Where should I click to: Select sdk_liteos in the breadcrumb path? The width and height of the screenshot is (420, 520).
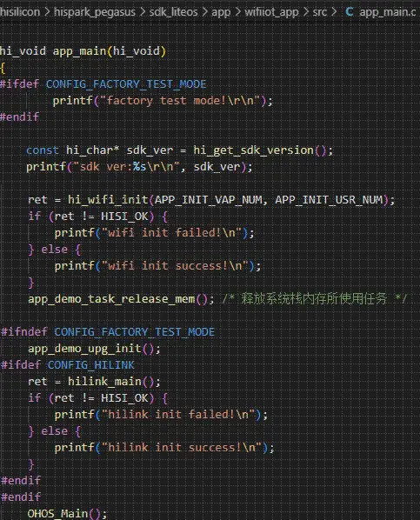[x=173, y=12]
